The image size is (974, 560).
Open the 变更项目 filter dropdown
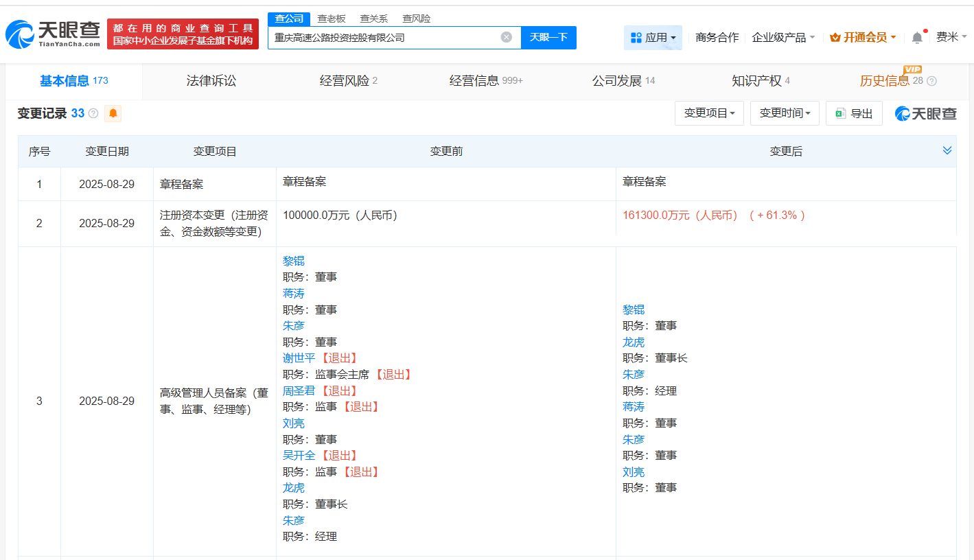pyautogui.click(x=710, y=113)
